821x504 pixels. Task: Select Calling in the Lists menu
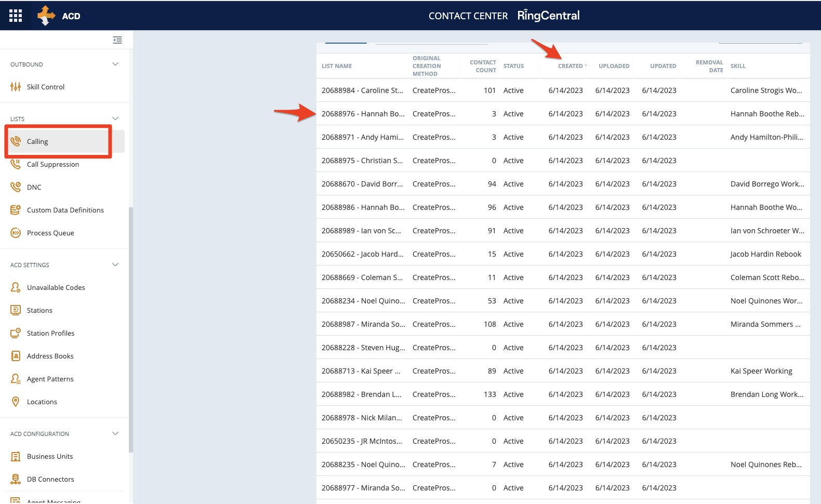(37, 141)
